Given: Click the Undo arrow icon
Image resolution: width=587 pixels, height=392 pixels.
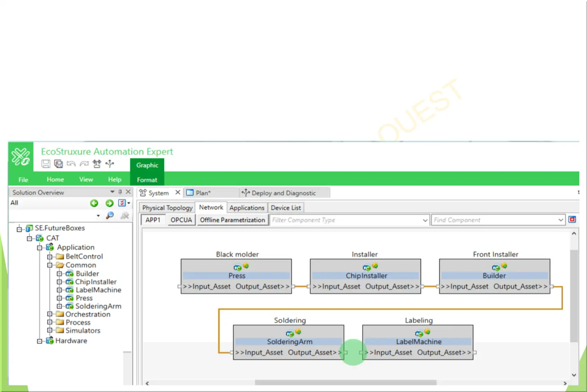Looking at the screenshot, I should click(x=71, y=164).
